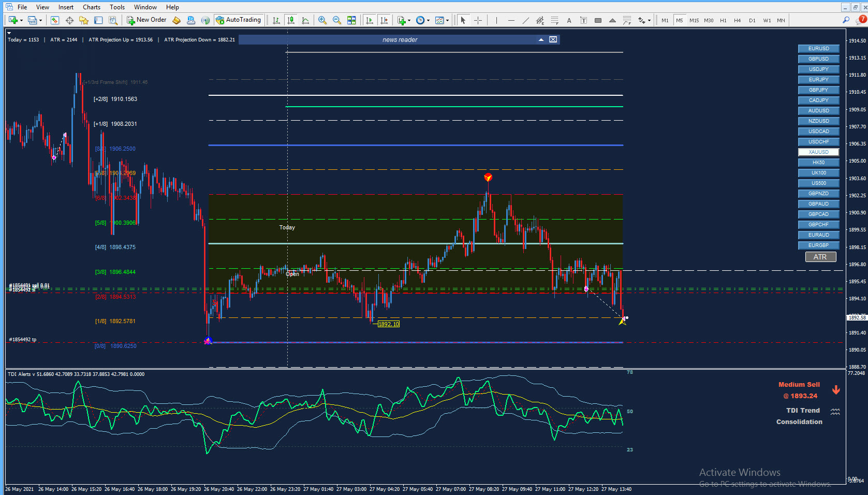
Task: Select the Horizontal Line drawing tool
Action: pos(511,20)
